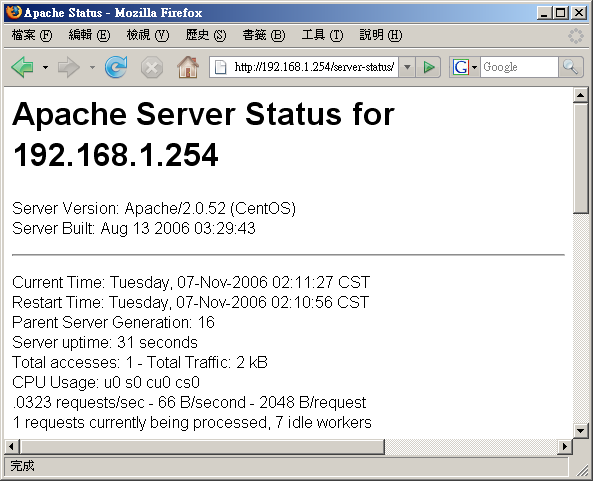Image resolution: width=593 pixels, height=481 pixels.
Task: Open the 檔案 (F) menu
Action: [32, 36]
